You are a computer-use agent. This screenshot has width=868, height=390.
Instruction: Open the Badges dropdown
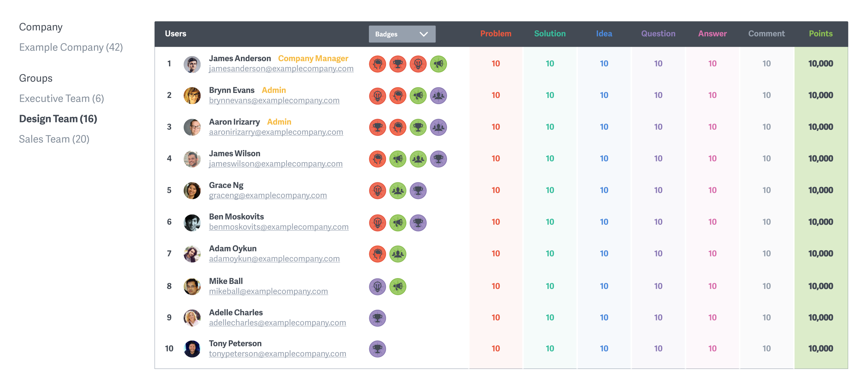[402, 34]
